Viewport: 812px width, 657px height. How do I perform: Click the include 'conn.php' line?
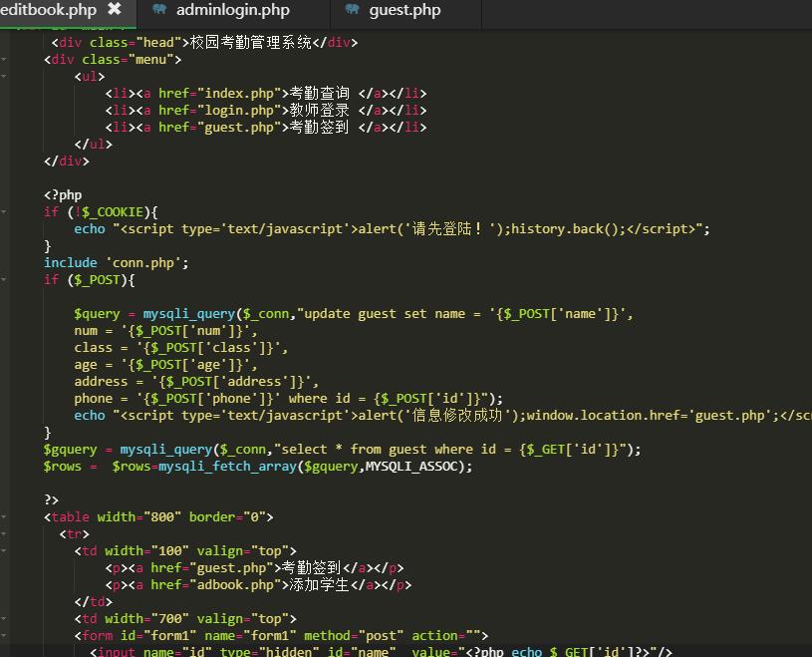pyautogui.click(x=117, y=263)
